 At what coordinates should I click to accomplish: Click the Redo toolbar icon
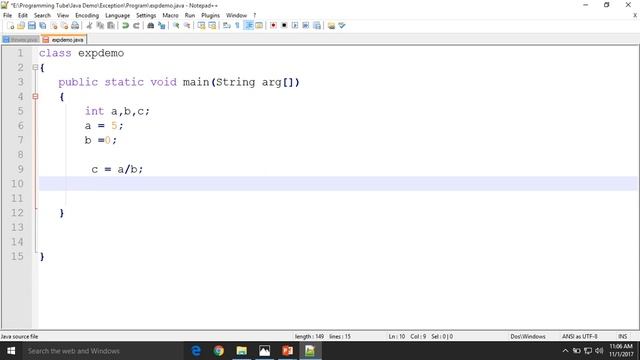pyautogui.click(x=136, y=26)
